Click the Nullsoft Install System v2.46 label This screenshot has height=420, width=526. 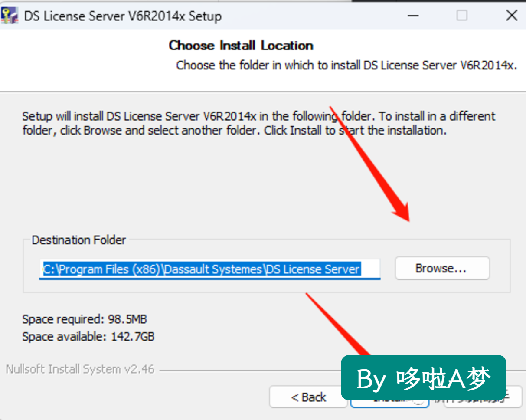(80, 369)
